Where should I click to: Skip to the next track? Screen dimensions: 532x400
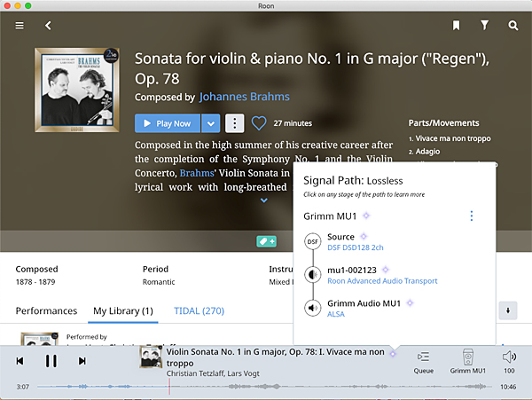tap(82, 361)
